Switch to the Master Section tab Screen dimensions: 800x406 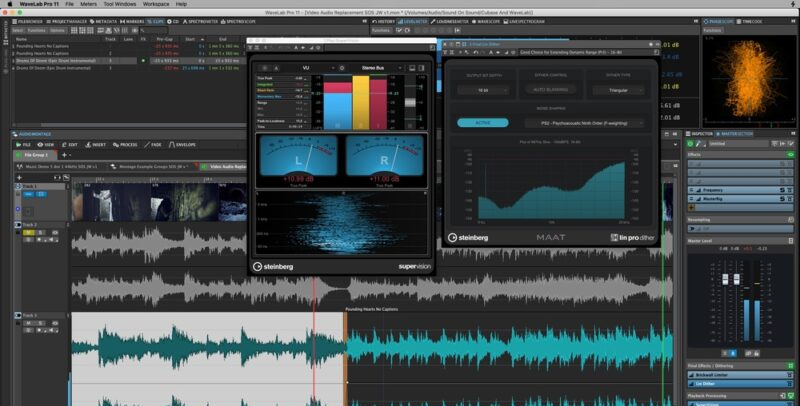pos(734,134)
